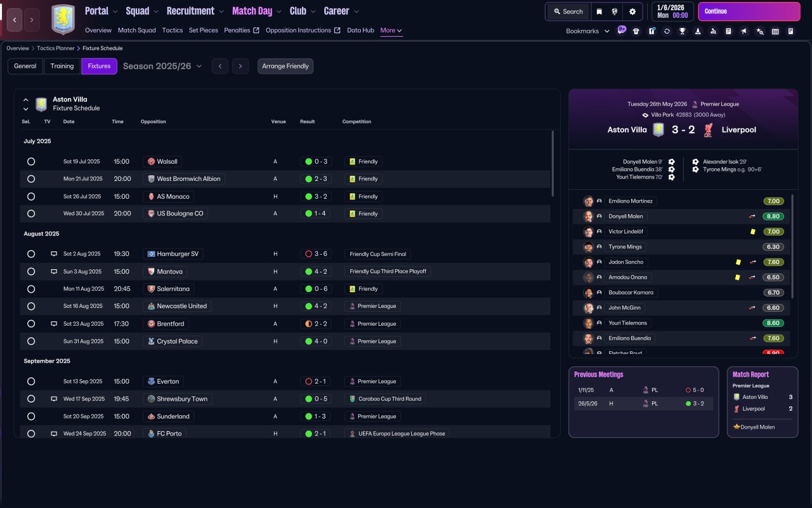Click the Aston Villa club crest in header
The height and width of the screenshot is (508, 812).
pos(63,20)
